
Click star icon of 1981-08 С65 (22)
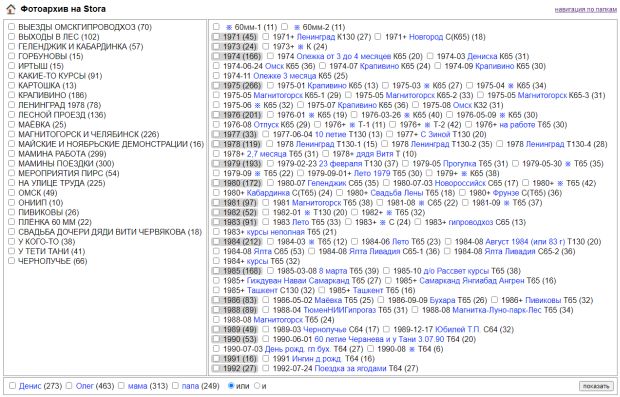pos(422,203)
